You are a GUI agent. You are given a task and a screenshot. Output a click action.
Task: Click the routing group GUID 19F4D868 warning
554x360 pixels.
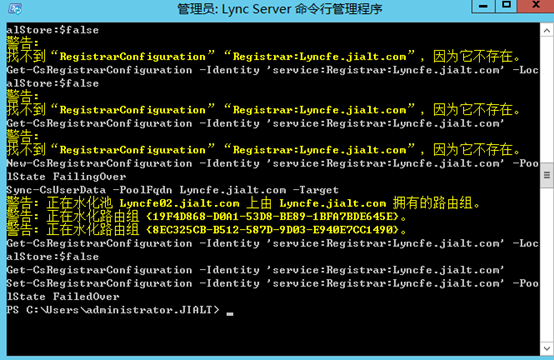click(x=207, y=216)
